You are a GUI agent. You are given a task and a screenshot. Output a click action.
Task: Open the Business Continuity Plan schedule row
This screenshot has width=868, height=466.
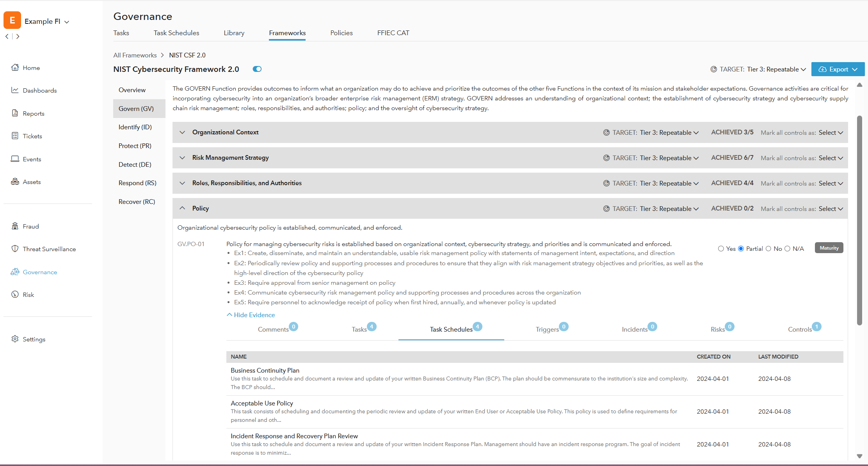pos(265,370)
